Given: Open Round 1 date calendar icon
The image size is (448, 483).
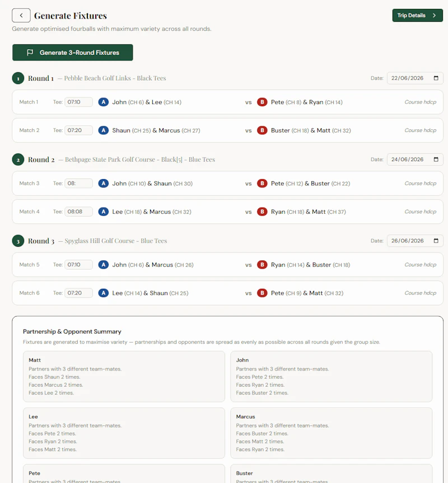Looking at the screenshot, I should tap(436, 78).
